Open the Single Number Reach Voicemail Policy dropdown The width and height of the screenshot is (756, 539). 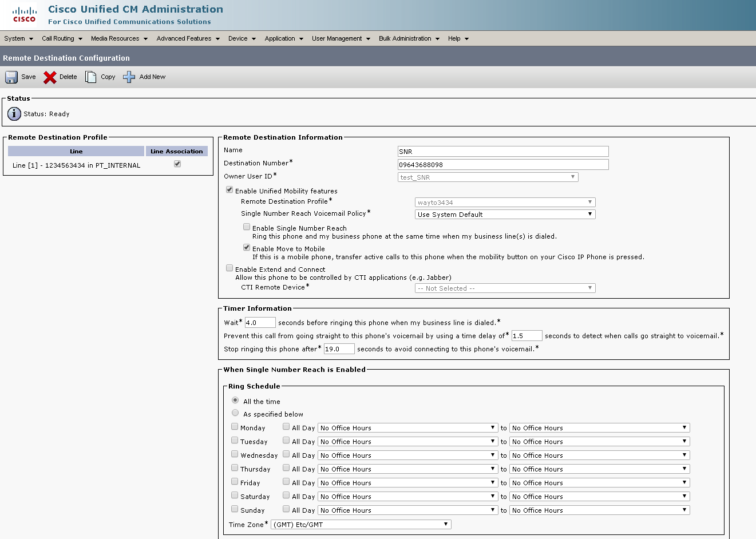(505, 215)
